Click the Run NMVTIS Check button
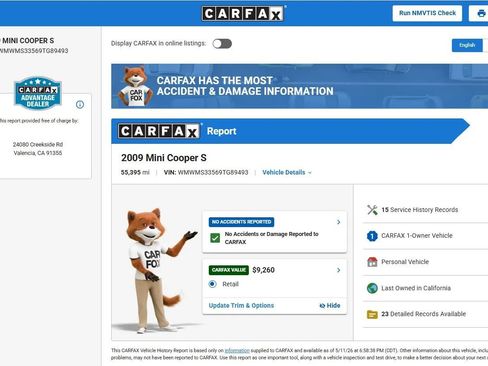The height and width of the screenshot is (366, 488). (x=427, y=13)
